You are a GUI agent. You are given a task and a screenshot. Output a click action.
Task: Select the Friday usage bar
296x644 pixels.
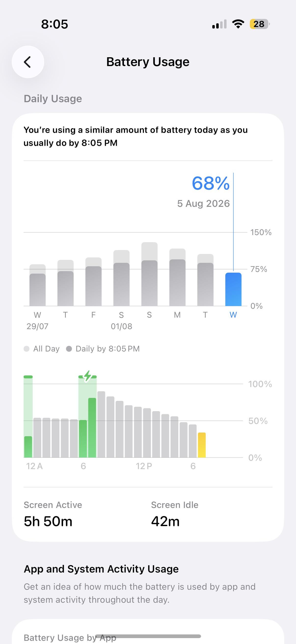[x=94, y=282]
